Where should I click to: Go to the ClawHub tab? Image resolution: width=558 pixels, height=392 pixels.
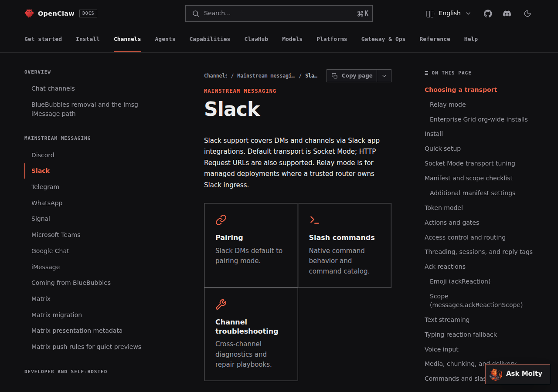tap(256, 39)
